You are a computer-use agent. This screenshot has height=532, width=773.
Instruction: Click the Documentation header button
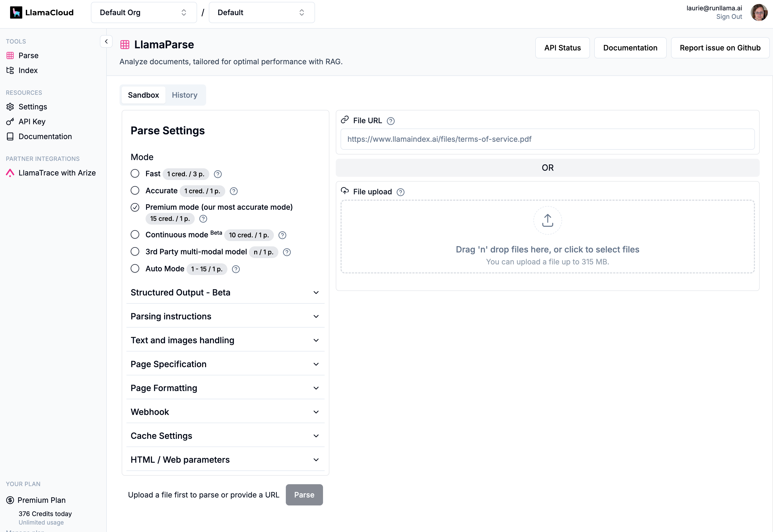coord(630,48)
